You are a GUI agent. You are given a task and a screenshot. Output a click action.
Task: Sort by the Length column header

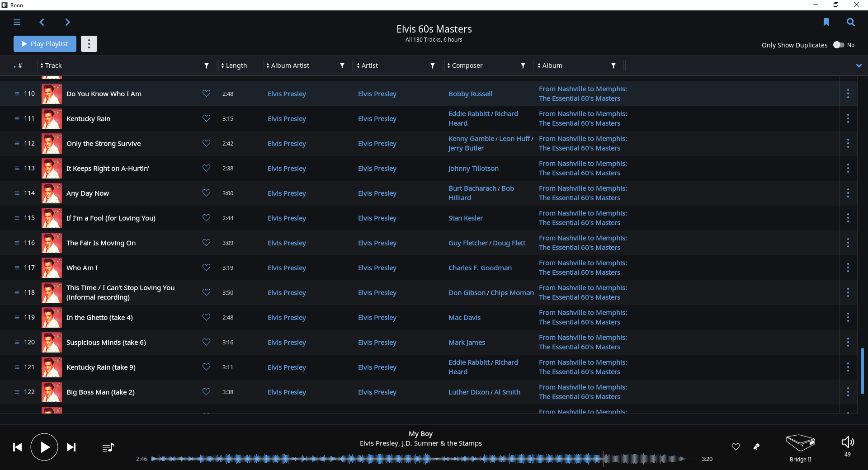[236, 66]
